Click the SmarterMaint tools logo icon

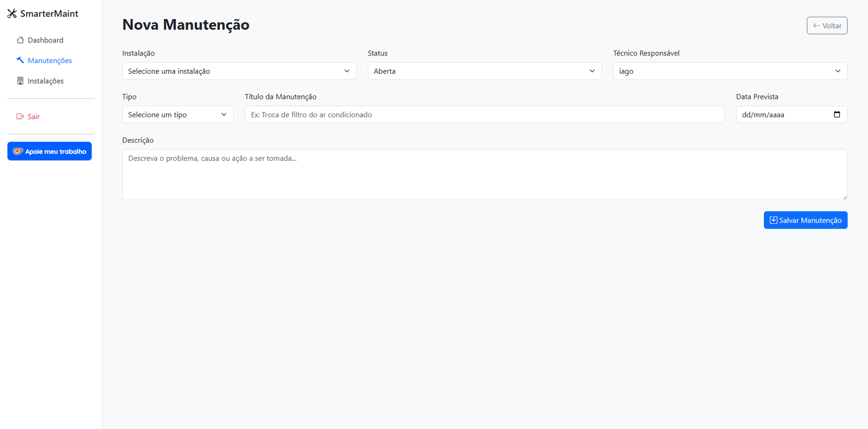(x=12, y=14)
